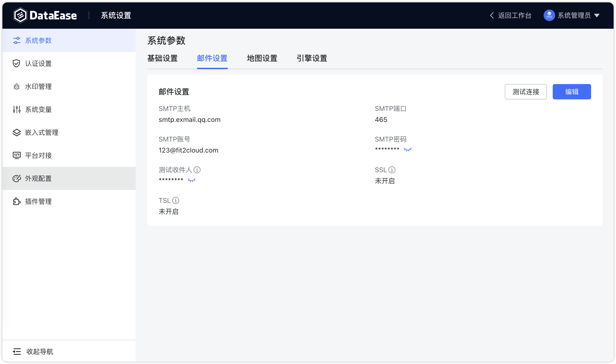
Task: Go to 系统变量 menu item
Action: click(69, 109)
